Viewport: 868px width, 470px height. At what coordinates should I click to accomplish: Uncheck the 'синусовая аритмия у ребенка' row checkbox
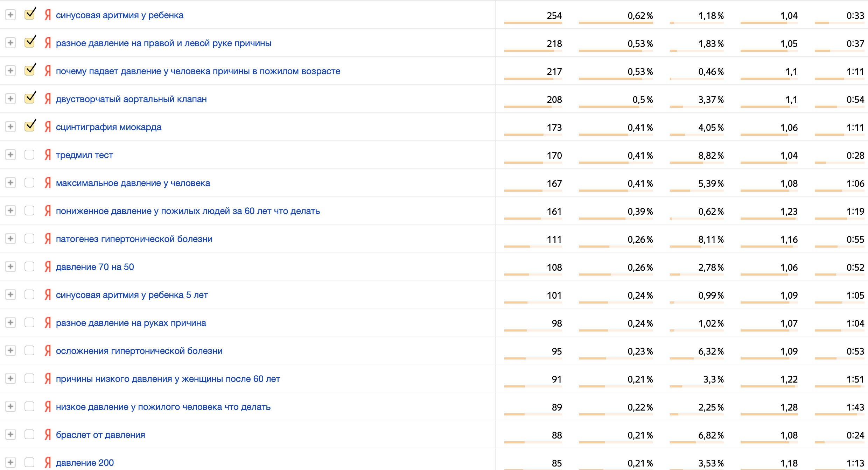[x=30, y=15]
